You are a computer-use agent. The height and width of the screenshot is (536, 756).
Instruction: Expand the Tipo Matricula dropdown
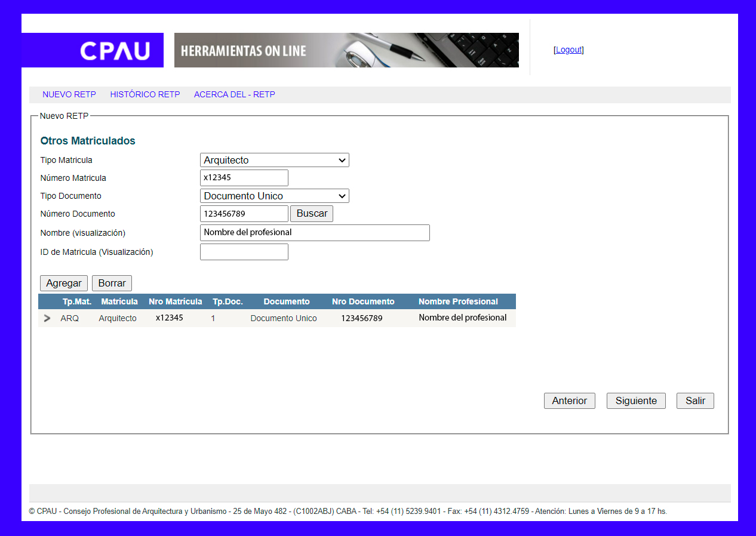click(275, 160)
